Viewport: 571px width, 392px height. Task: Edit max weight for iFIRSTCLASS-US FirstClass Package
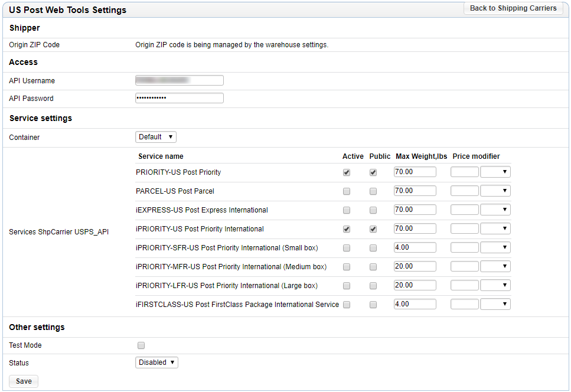tap(415, 304)
